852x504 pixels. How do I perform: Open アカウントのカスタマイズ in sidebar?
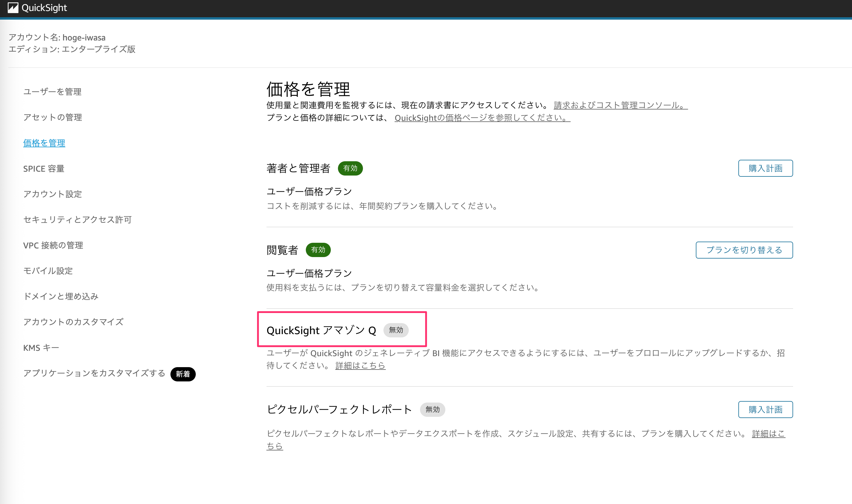73,322
